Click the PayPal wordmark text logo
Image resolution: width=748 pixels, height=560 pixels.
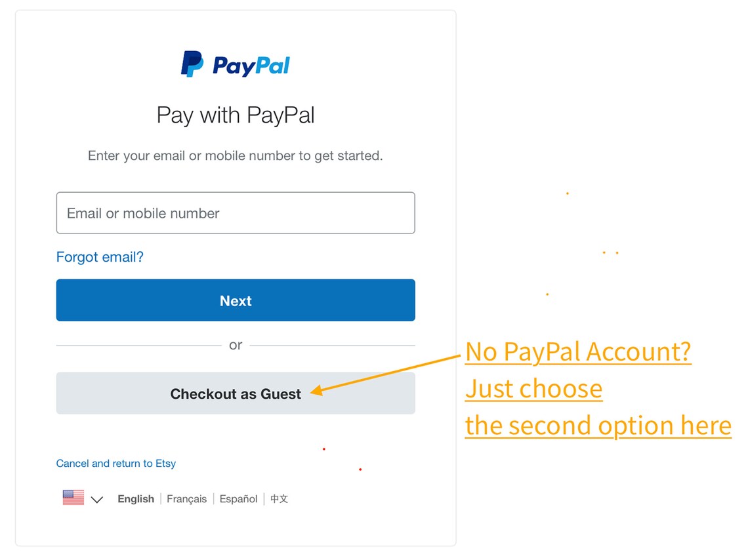[x=251, y=66]
